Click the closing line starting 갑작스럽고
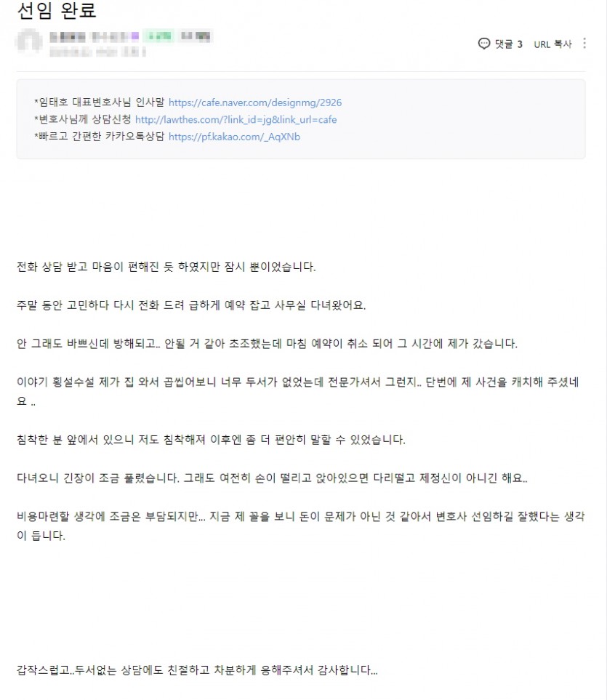The image size is (607, 700). click(x=197, y=670)
